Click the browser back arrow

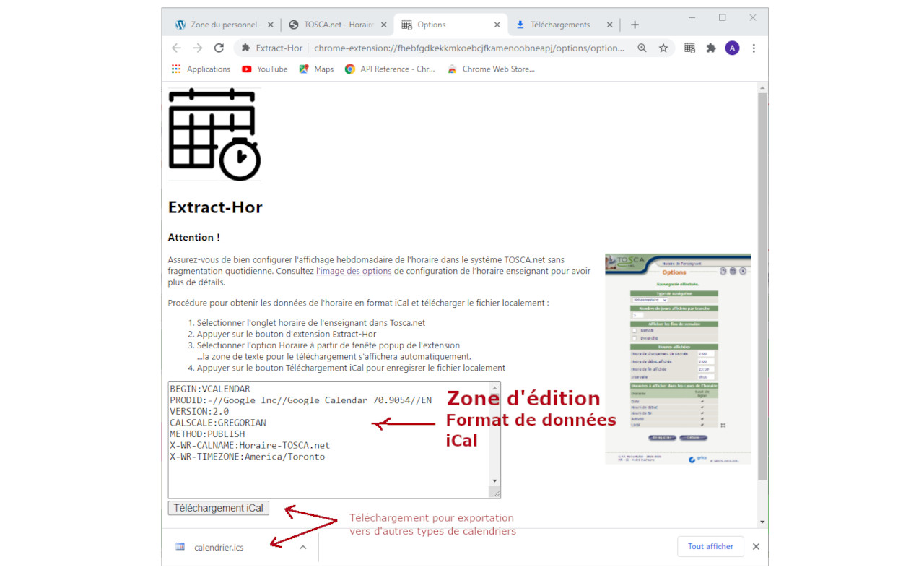click(176, 48)
